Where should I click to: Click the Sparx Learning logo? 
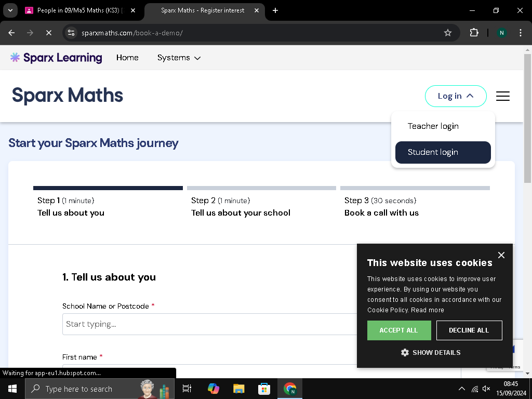click(x=56, y=58)
